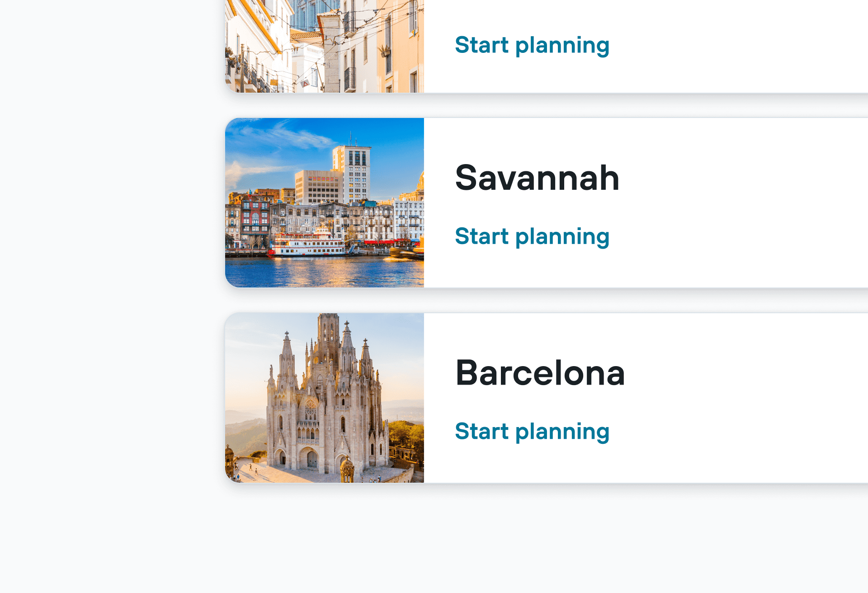The height and width of the screenshot is (593, 868).
Task: Click the topmost "Start planning" link
Action: click(x=532, y=45)
